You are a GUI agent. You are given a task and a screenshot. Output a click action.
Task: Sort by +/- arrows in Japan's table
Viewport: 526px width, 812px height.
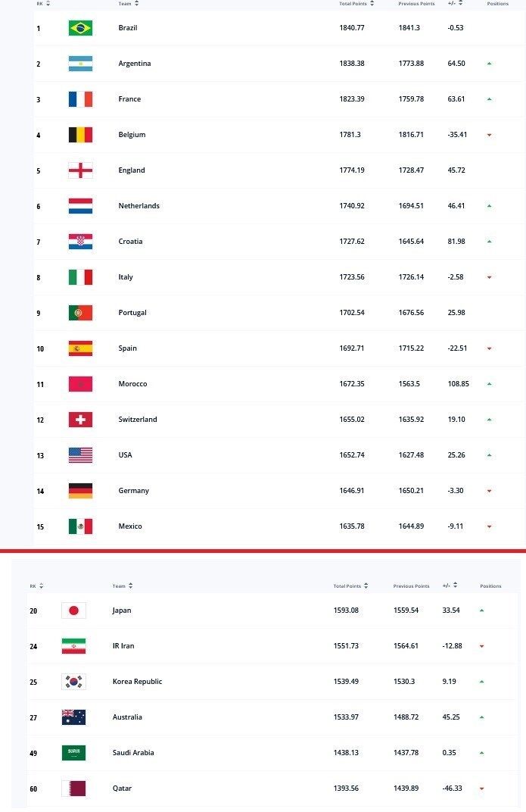[x=456, y=586]
